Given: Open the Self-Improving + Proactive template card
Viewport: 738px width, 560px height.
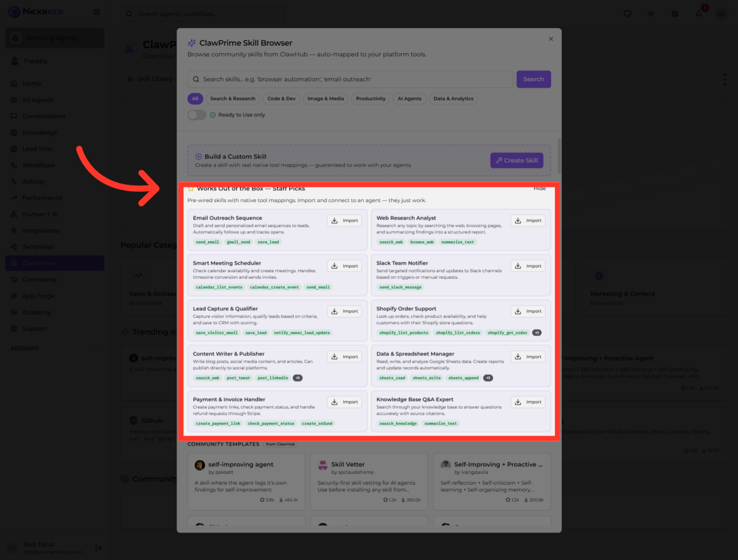Looking at the screenshot, I should point(492,481).
